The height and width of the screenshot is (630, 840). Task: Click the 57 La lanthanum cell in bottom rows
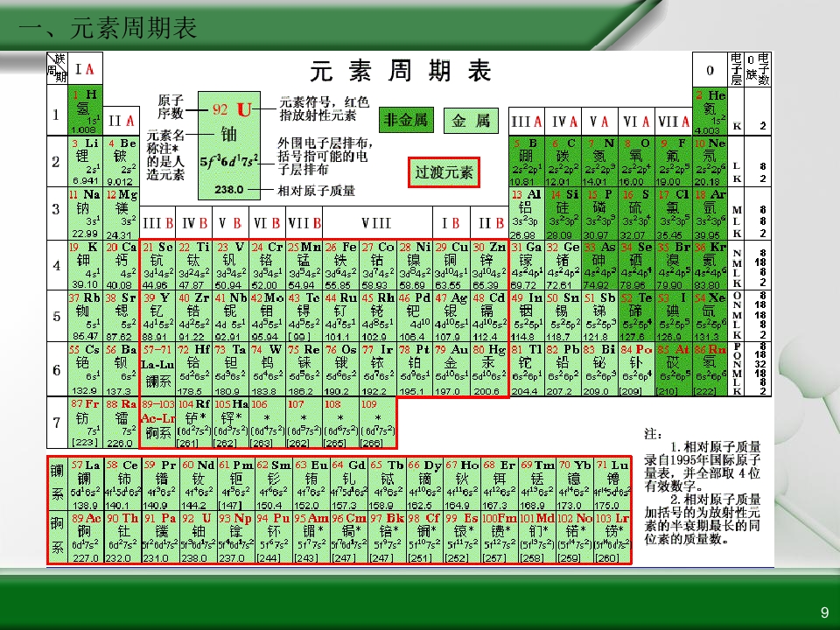point(86,484)
